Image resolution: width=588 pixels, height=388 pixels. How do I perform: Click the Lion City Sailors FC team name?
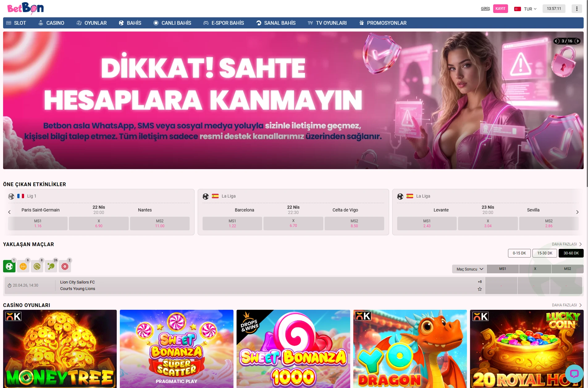[x=78, y=282]
